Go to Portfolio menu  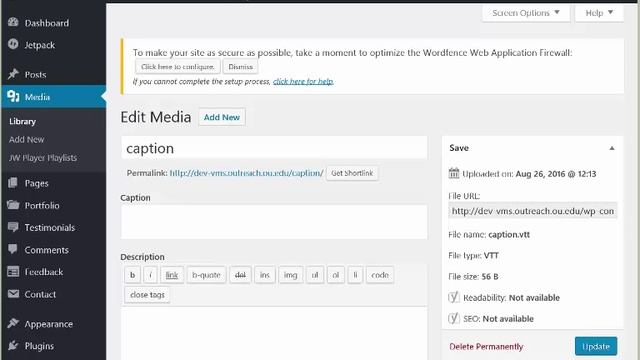(x=42, y=205)
